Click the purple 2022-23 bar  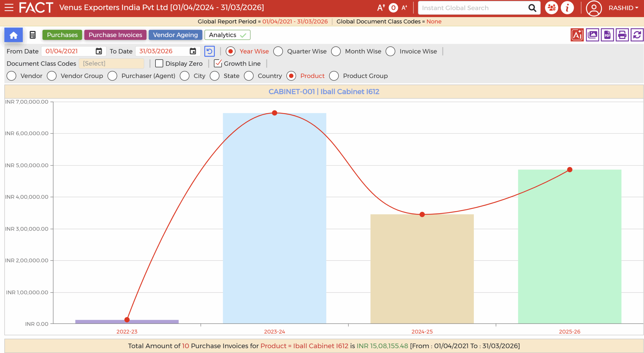(127, 322)
